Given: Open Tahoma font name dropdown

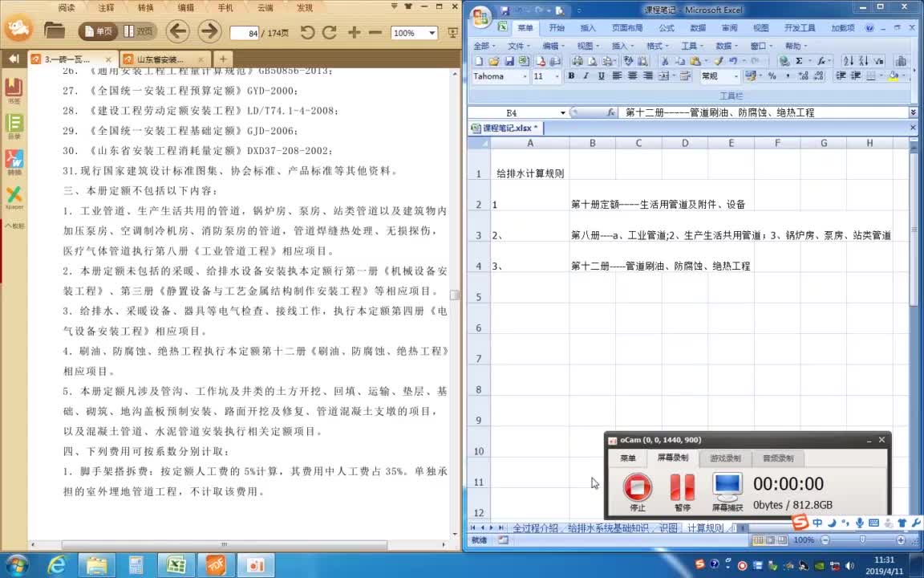Looking at the screenshot, I should [525, 77].
